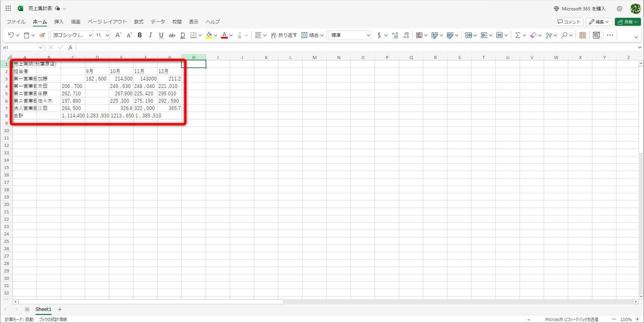Expand the fill color options chevron
Viewport: 644px width, 323px height.
tap(216, 35)
